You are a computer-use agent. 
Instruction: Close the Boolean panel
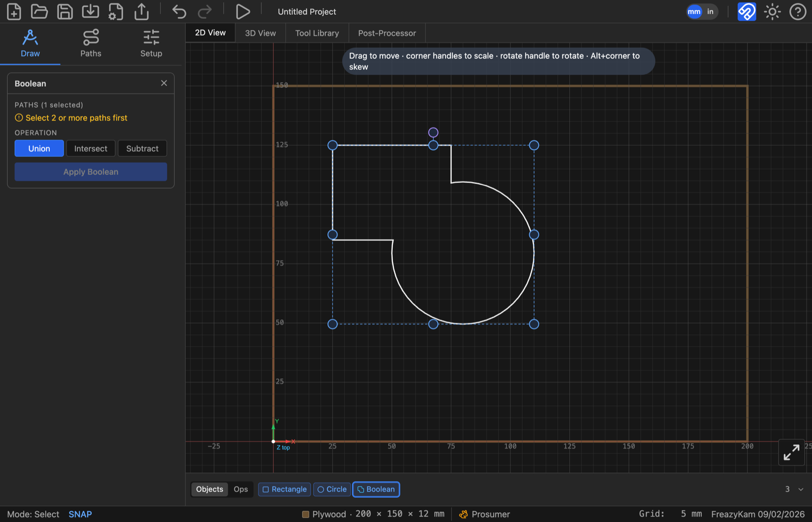point(164,83)
